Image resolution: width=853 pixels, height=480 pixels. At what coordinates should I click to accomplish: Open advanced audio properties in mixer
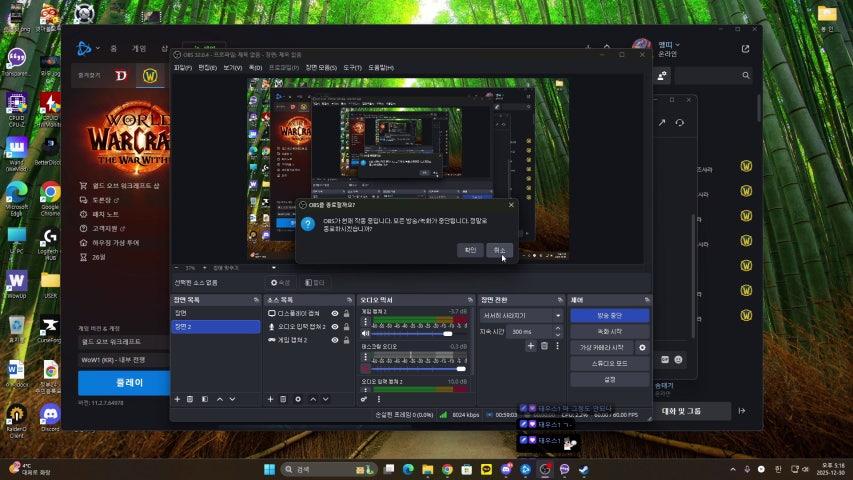[x=365, y=399]
